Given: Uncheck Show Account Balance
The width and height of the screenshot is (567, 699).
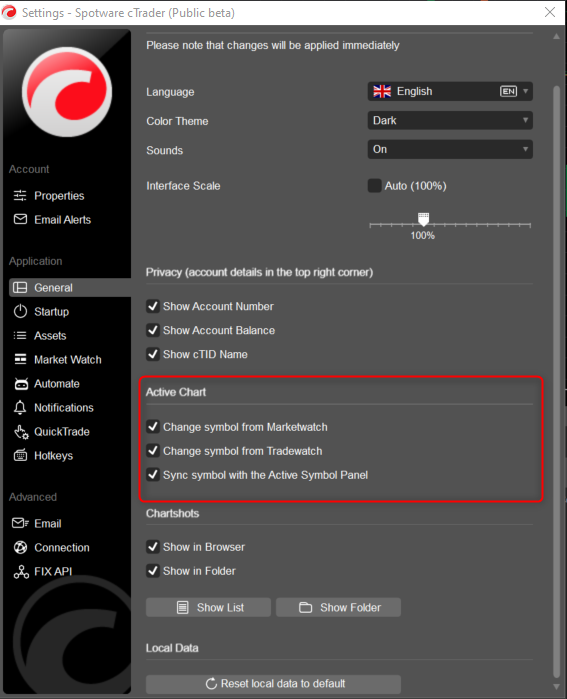Looking at the screenshot, I should click(x=153, y=330).
